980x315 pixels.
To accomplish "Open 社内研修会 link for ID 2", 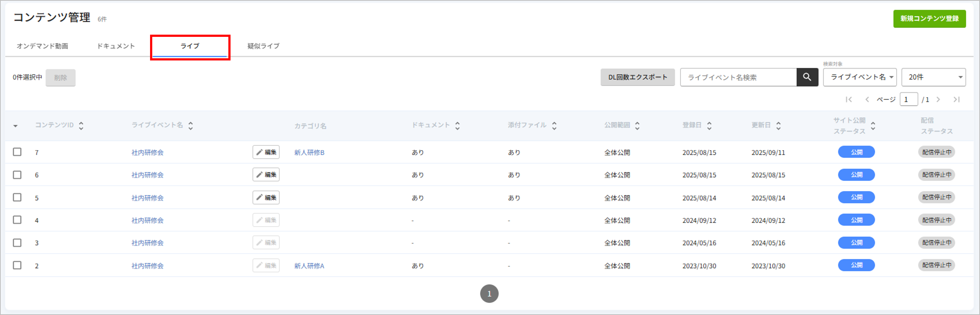I will click(148, 266).
